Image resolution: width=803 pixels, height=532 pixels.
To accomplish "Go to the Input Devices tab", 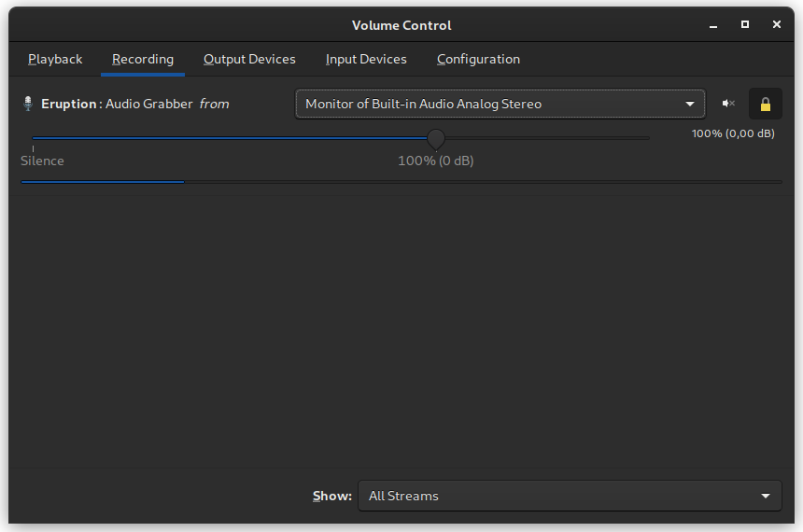I will [x=366, y=60].
